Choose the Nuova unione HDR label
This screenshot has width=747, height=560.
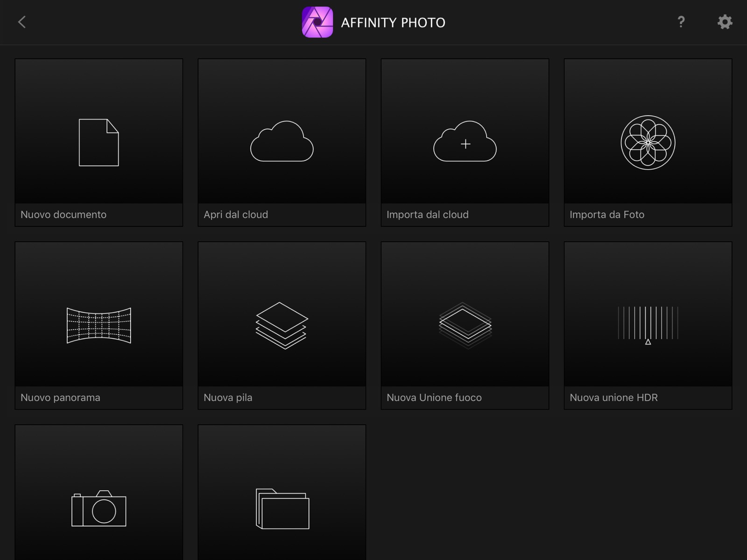point(613,398)
